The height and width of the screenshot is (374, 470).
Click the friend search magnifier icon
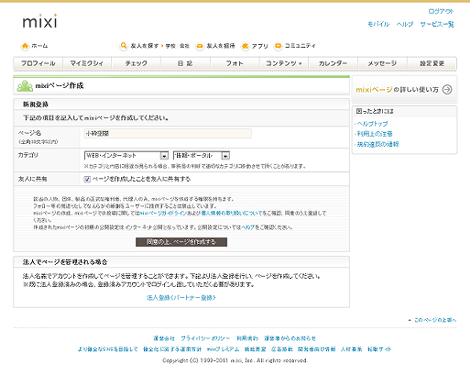(x=124, y=46)
